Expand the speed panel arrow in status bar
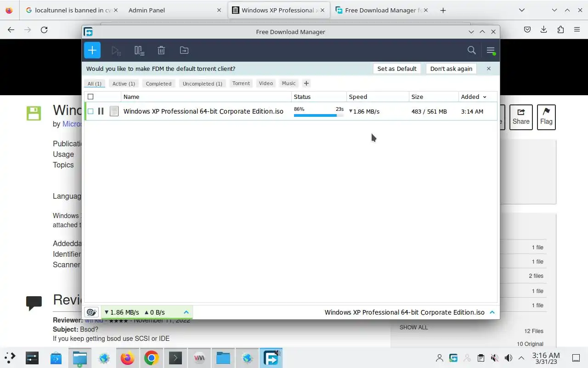This screenshot has width=588, height=368. pos(186,312)
